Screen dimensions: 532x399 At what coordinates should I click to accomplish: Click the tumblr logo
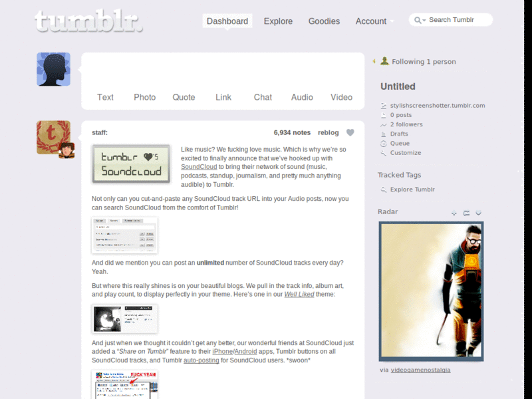tap(88, 21)
